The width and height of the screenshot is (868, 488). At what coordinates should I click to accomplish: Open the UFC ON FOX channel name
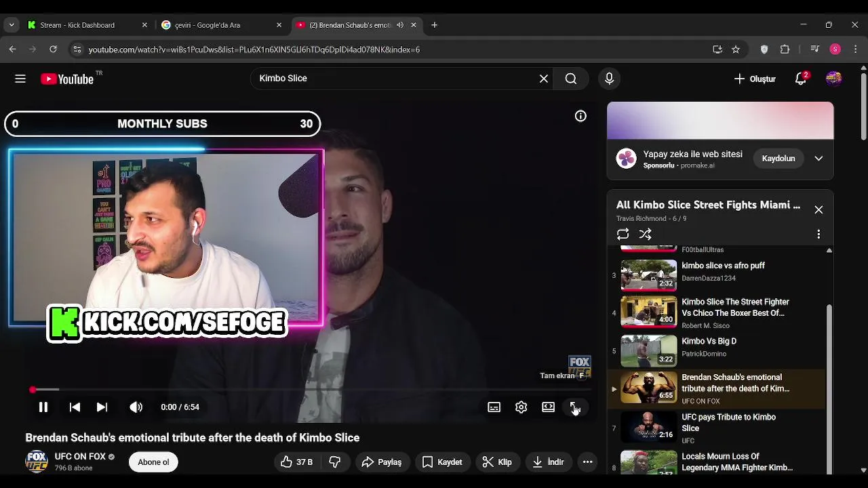pyautogui.click(x=80, y=457)
